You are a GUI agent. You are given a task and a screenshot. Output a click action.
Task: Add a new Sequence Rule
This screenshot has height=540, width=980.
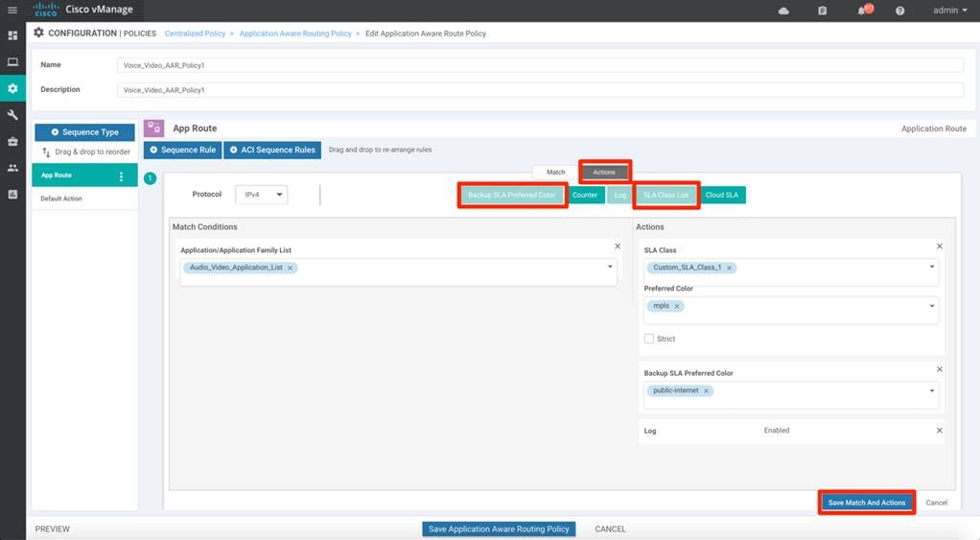182,150
